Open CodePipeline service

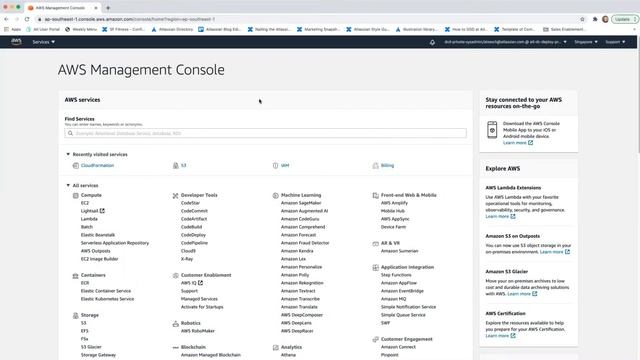(x=194, y=243)
